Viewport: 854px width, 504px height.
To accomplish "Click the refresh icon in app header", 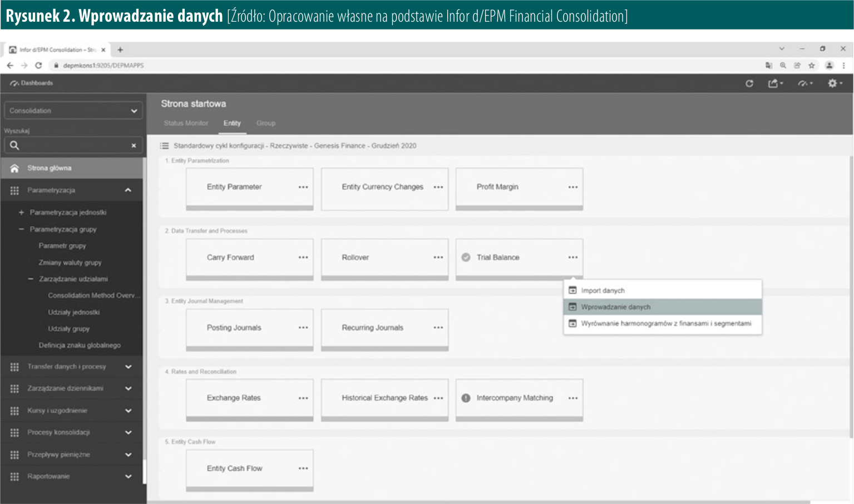I will (749, 83).
